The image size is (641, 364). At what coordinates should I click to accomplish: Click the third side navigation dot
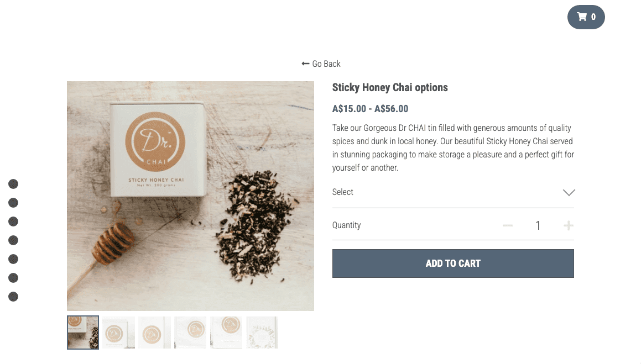pos(13,221)
